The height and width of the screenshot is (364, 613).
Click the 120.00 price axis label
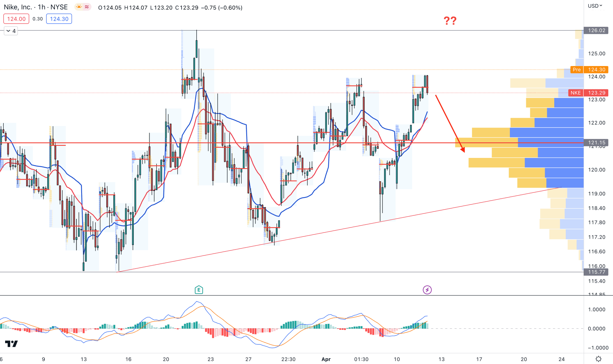(x=597, y=170)
